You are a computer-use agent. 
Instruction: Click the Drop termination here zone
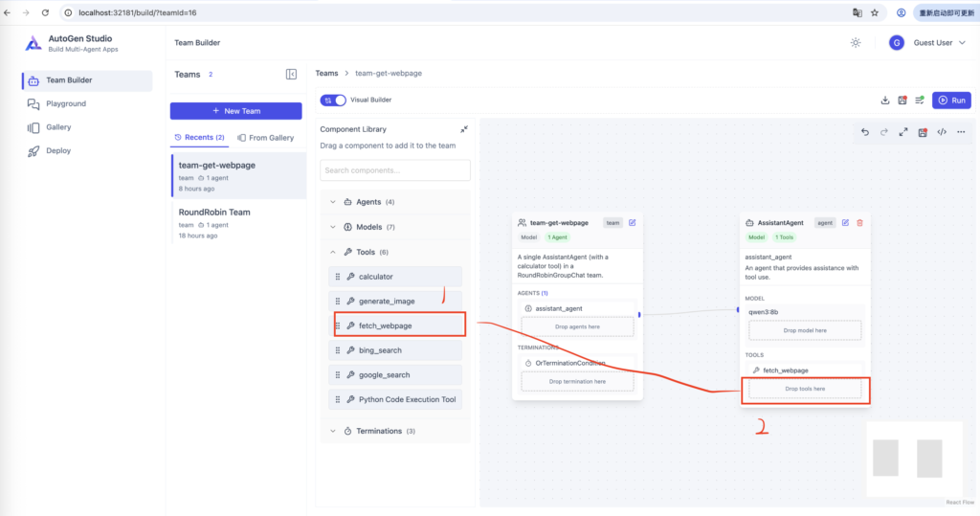(x=577, y=382)
